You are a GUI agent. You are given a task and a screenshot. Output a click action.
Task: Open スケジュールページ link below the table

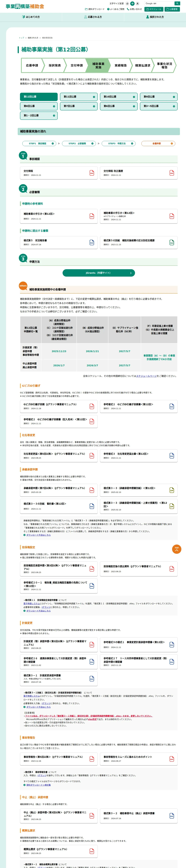point(146,376)
